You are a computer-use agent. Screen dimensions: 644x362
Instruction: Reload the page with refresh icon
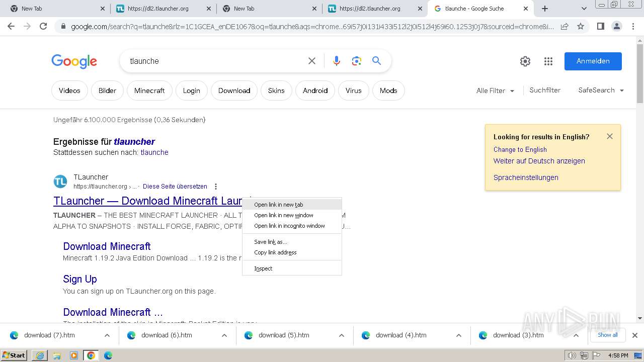43,26
